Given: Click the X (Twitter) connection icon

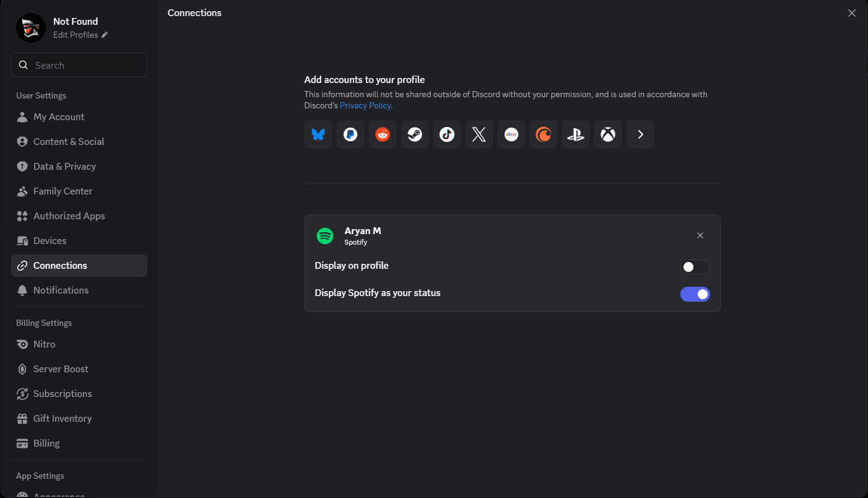Looking at the screenshot, I should pos(479,134).
